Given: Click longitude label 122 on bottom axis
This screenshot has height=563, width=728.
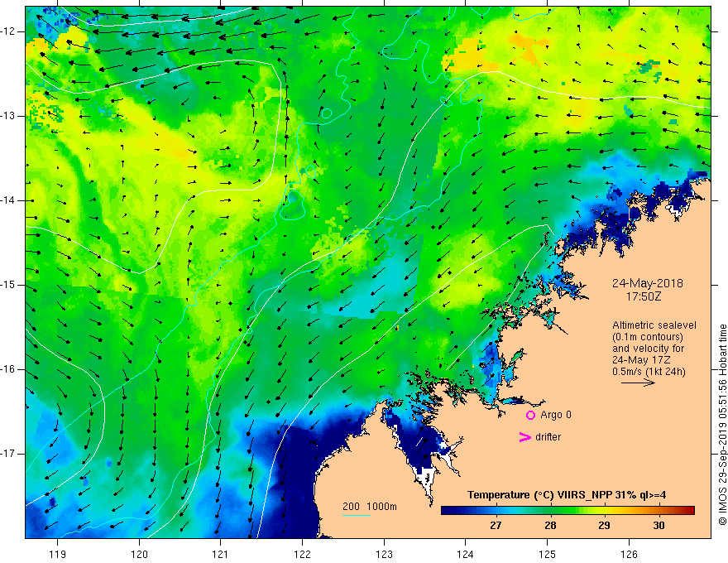Looking at the screenshot, I should [302, 554].
